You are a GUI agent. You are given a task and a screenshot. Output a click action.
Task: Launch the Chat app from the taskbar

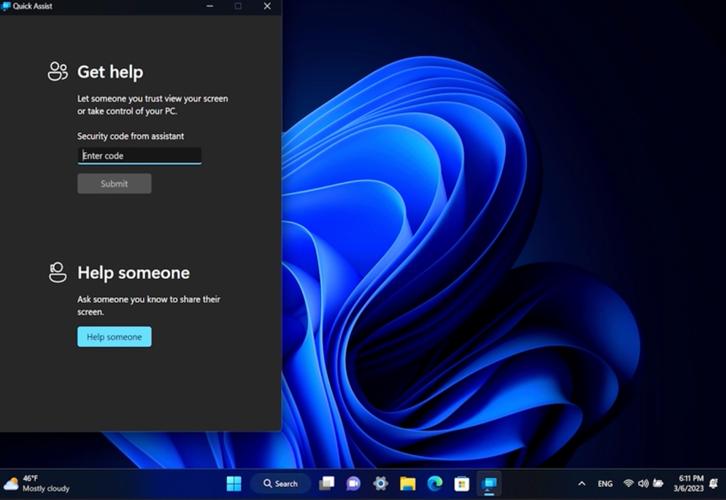[353, 483]
